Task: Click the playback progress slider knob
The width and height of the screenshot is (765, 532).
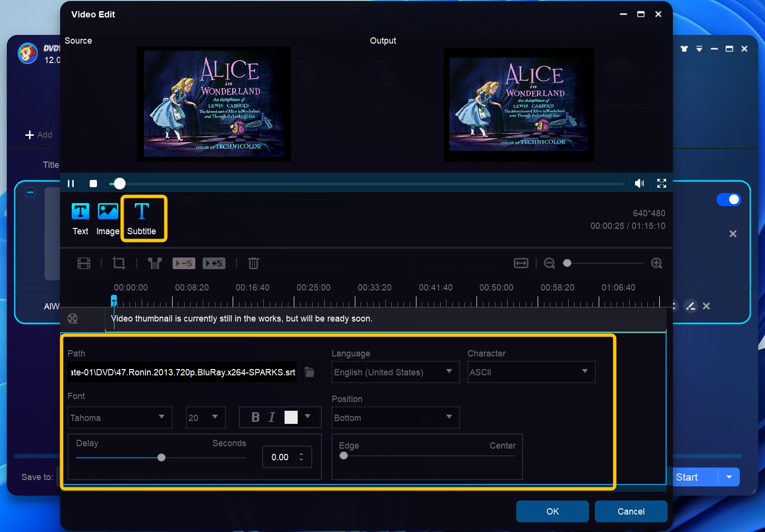Action: click(119, 183)
